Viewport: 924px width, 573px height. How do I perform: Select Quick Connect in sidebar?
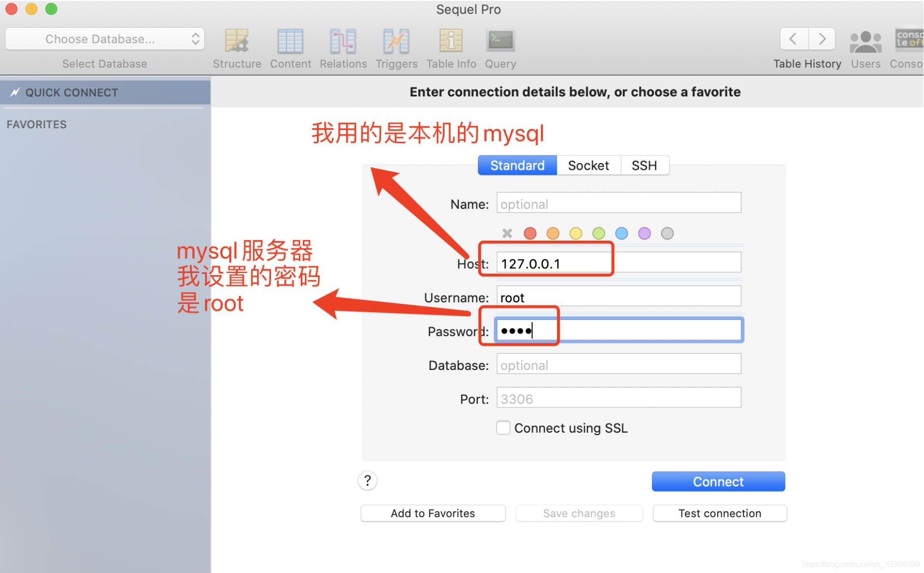105,92
